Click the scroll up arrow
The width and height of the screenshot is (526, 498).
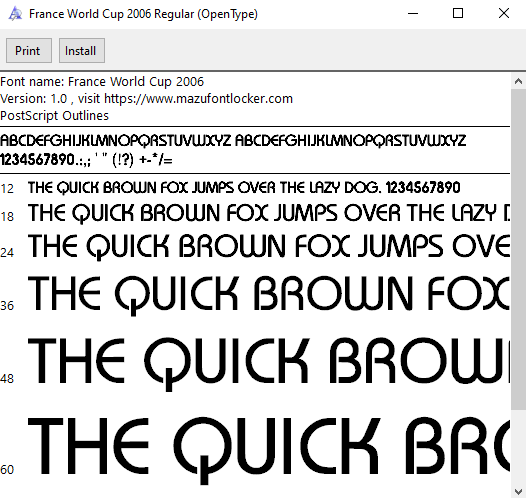point(518,81)
